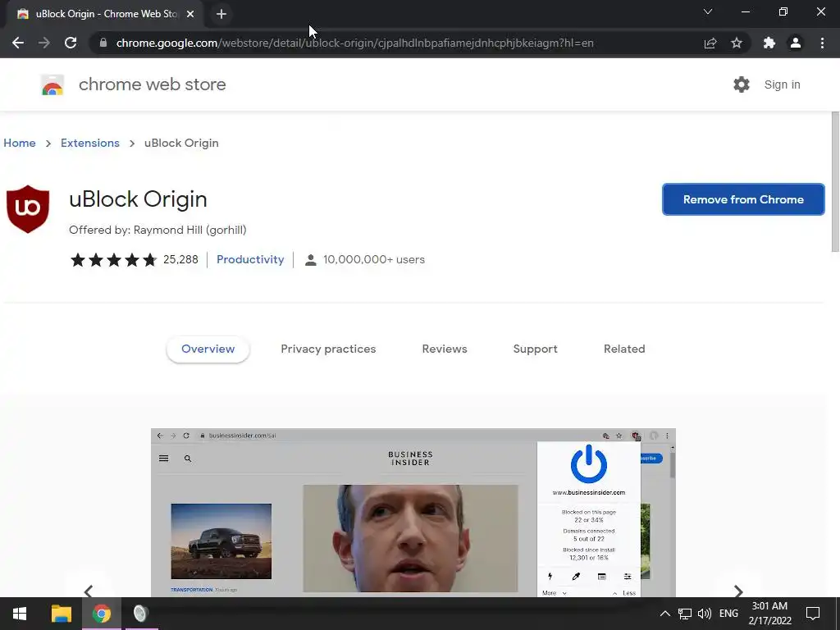The image size is (840, 630).
Task: Click the site lock icon in address bar
Action: tap(103, 43)
